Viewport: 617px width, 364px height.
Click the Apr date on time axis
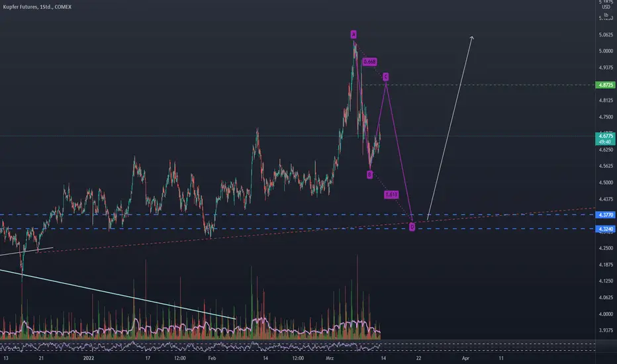click(x=465, y=358)
